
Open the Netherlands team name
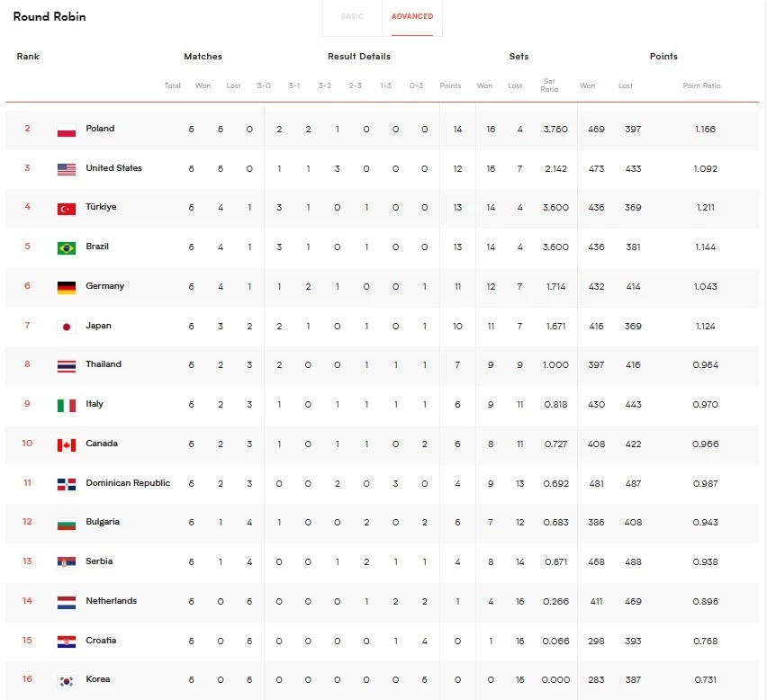click(111, 601)
